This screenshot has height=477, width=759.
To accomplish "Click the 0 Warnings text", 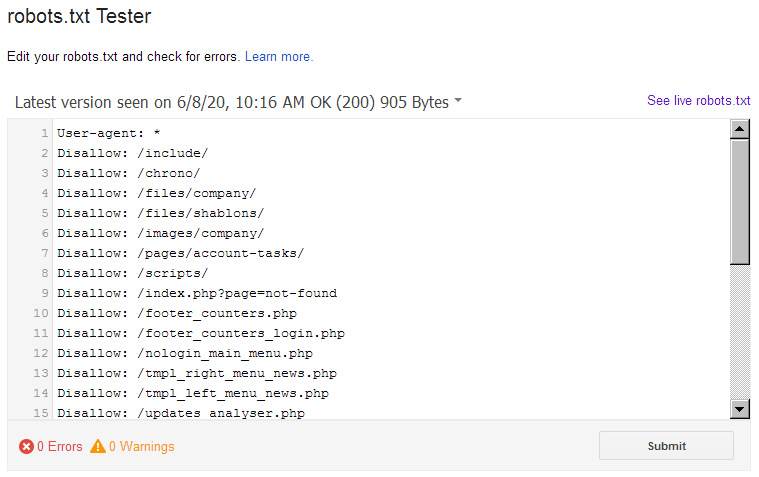I will pyautogui.click(x=141, y=447).
